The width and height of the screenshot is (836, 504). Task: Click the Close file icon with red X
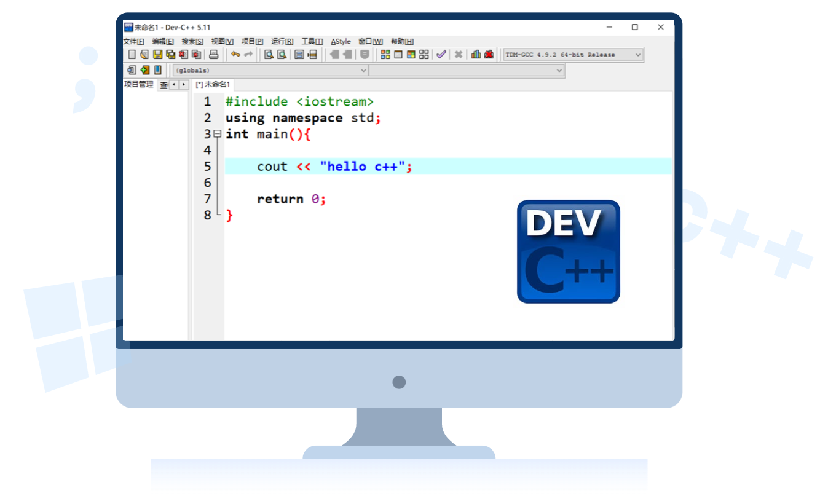click(x=183, y=55)
